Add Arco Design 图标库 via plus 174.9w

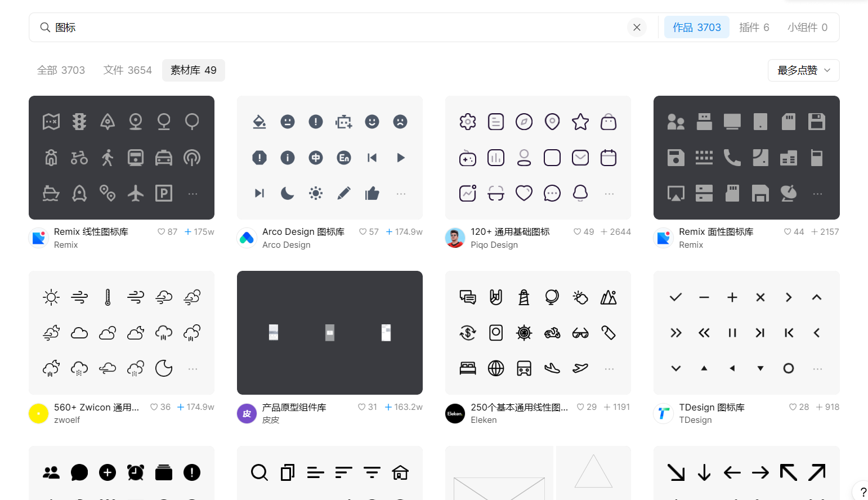click(404, 232)
